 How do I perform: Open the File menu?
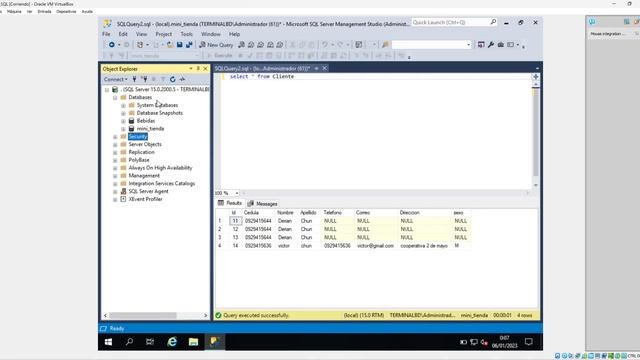point(106,34)
